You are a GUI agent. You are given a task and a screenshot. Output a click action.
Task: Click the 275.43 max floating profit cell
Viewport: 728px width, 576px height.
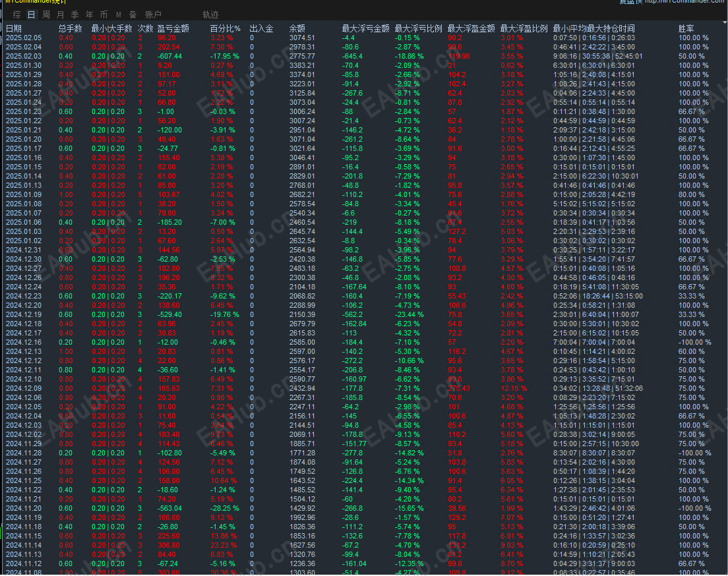[459, 388]
